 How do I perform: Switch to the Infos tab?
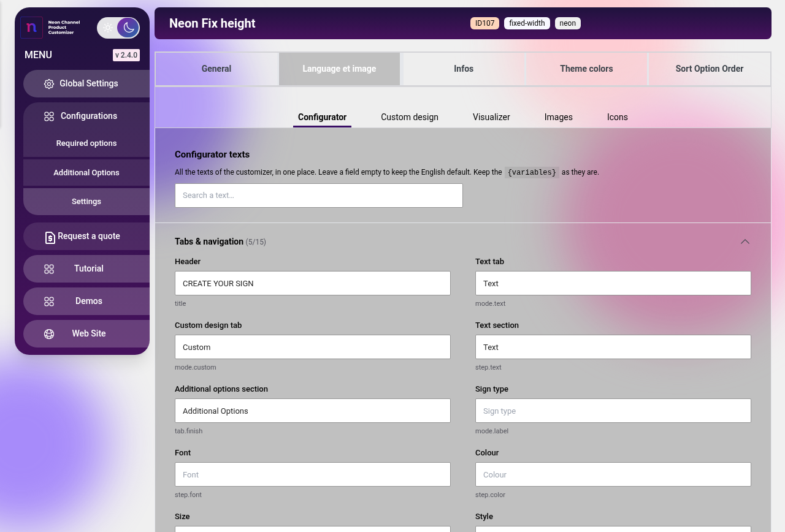[464, 69]
